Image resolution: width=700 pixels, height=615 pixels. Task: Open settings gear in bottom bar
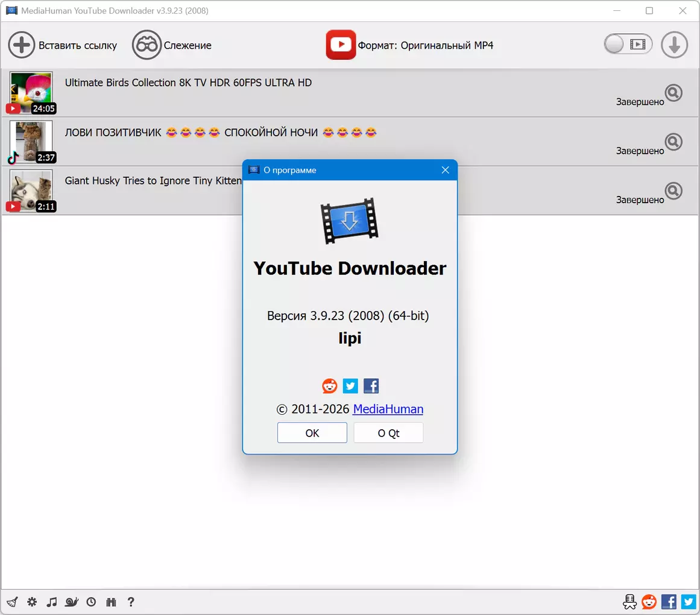point(32,602)
